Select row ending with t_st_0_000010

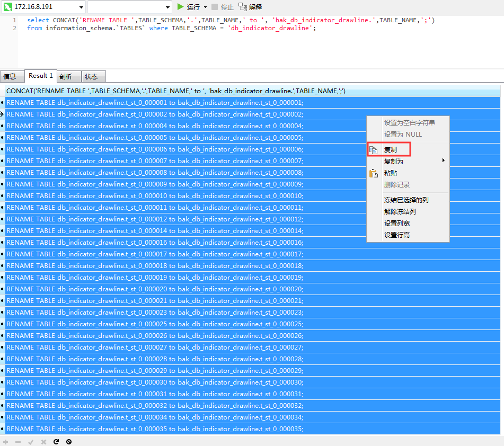pyautogui.click(x=253, y=196)
